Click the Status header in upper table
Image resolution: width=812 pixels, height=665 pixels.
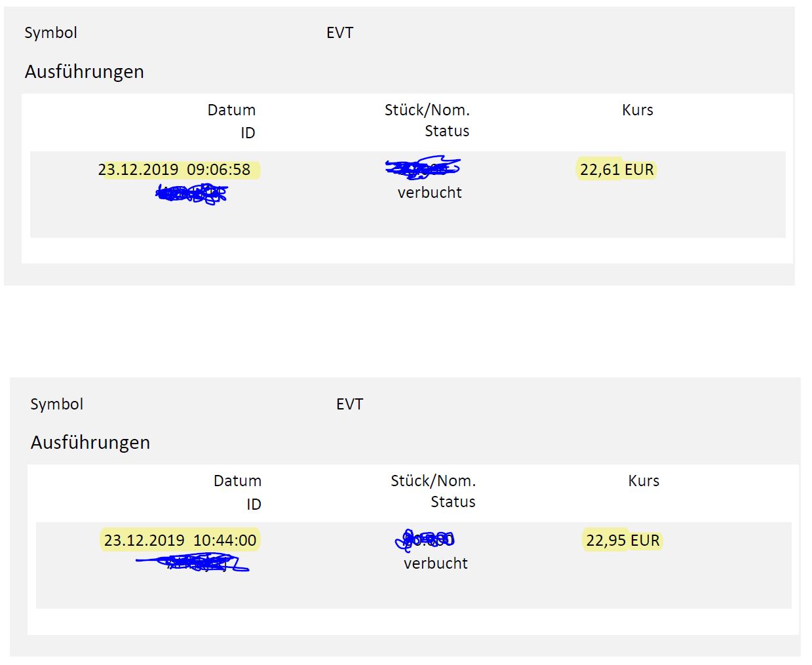(x=447, y=131)
